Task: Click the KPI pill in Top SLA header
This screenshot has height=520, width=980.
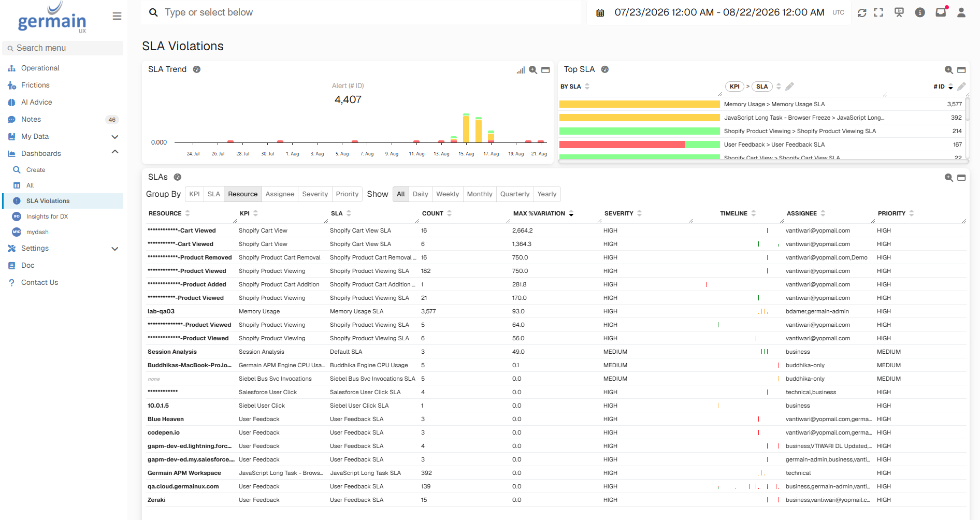Action: (x=734, y=86)
